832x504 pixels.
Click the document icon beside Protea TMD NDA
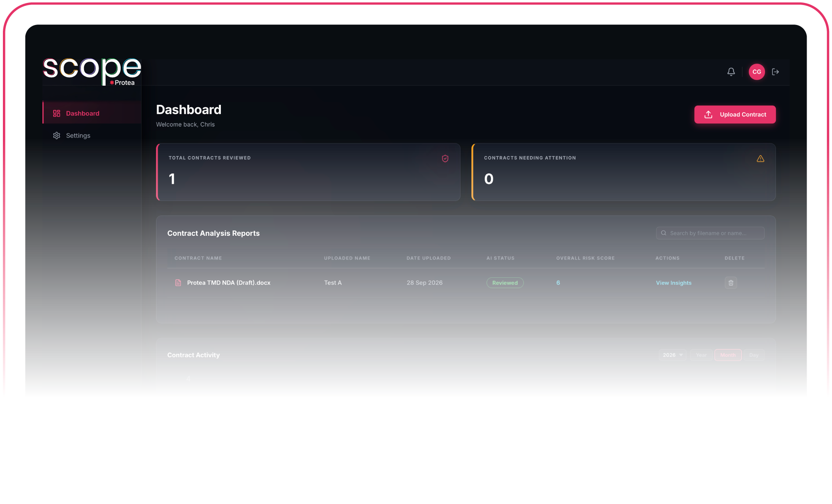(178, 283)
